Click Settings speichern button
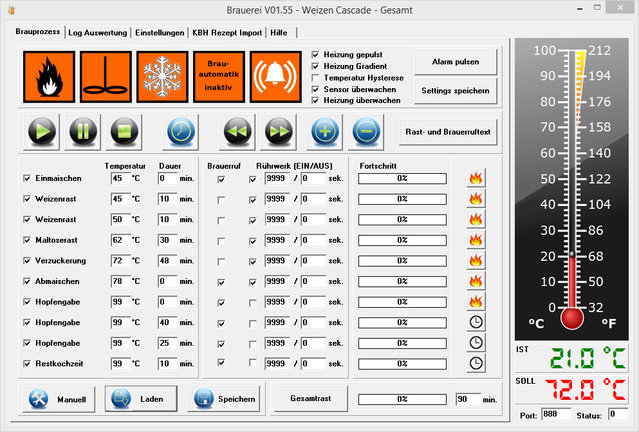 [456, 91]
